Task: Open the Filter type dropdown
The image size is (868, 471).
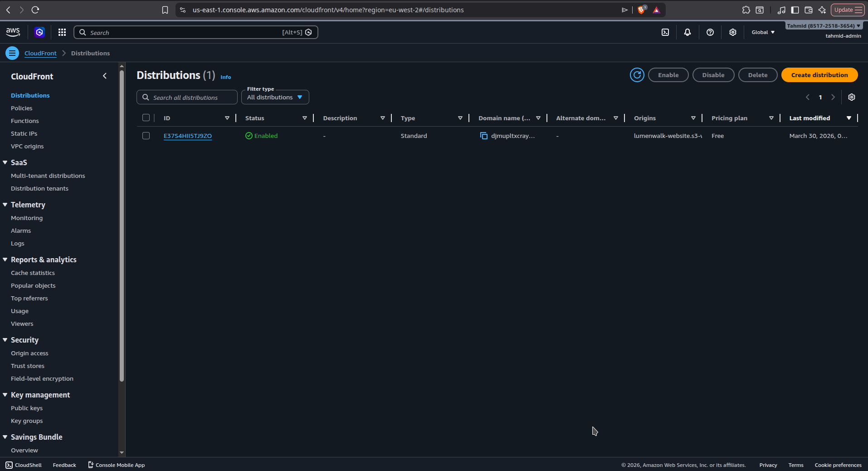Action: [275, 97]
